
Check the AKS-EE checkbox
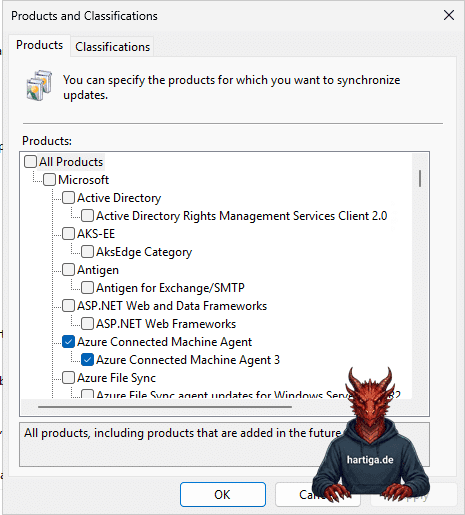[68, 234]
